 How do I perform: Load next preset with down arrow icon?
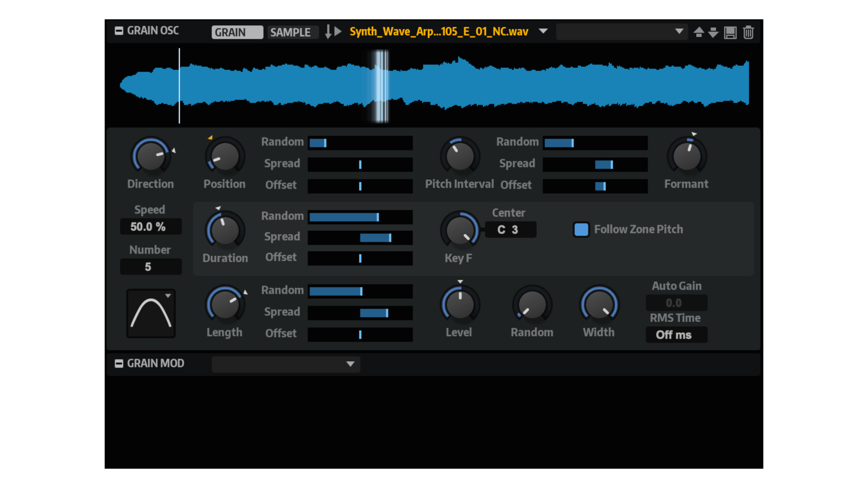(714, 32)
